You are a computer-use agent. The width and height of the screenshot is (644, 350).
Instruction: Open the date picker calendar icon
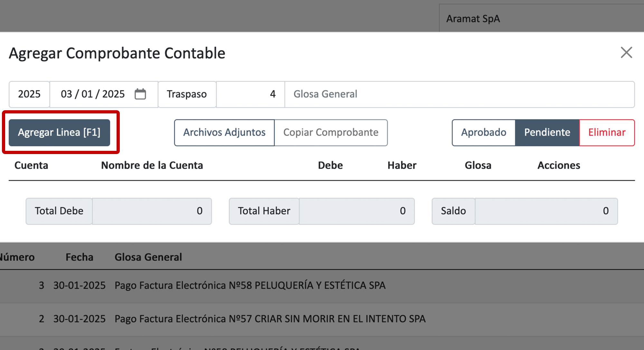pyautogui.click(x=140, y=94)
